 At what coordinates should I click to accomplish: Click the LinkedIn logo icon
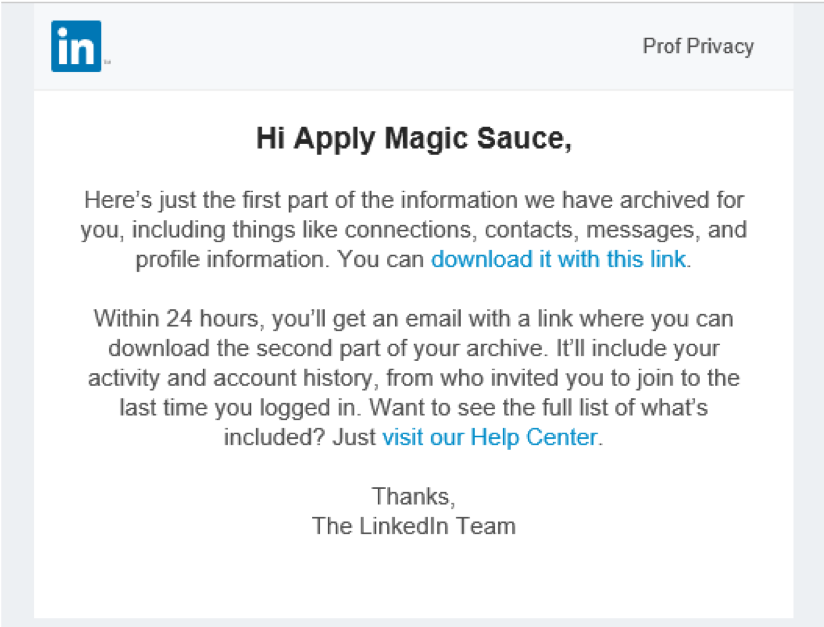(x=76, y=46)
